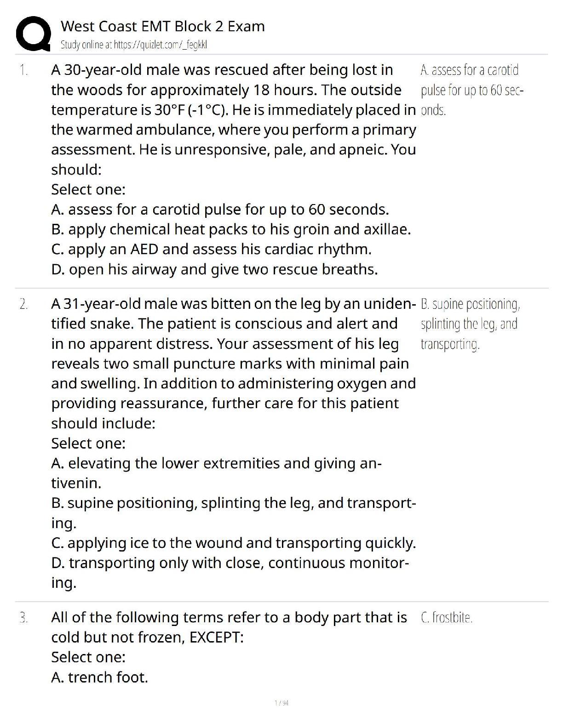This screenshot has height=728, width=563.
Task: Click question number 1 marker
Action: [x=23, y=70]
